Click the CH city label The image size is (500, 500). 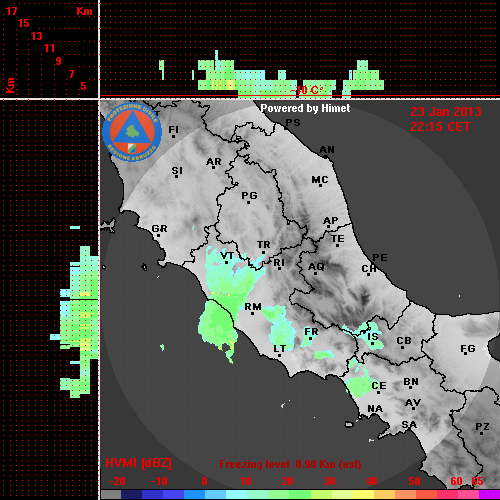pos(369,268)
